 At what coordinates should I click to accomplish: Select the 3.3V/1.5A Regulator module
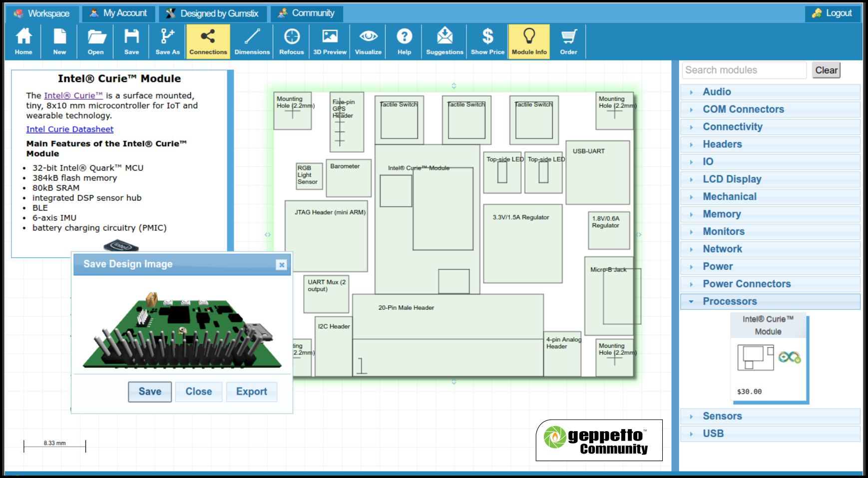pyautogui.click(x=523, y=243)
